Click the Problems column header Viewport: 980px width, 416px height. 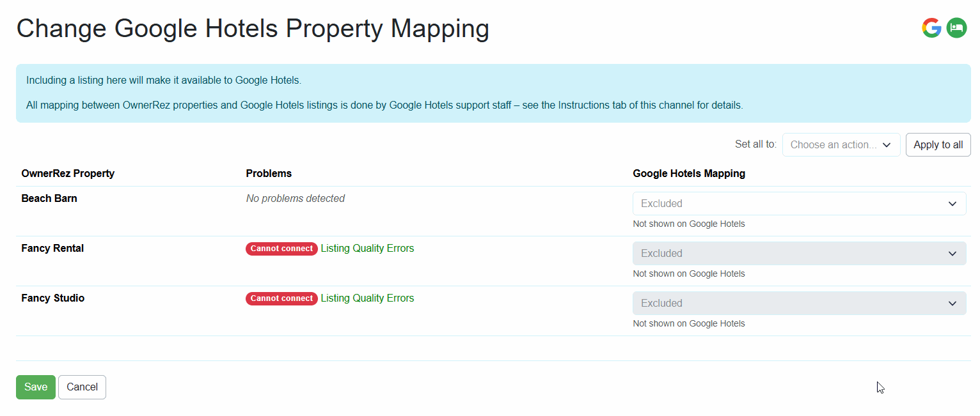point(269,173)
